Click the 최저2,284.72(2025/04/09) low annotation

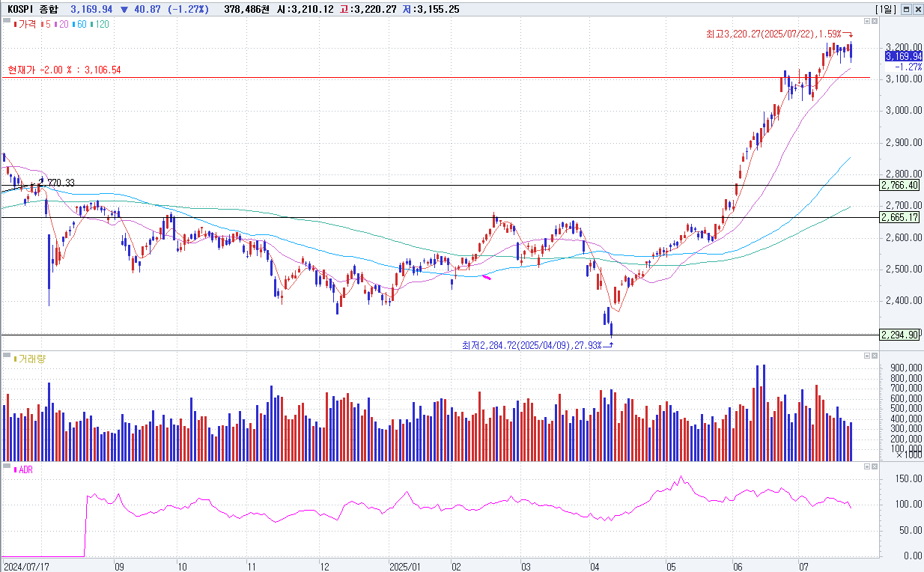point(532,345)
